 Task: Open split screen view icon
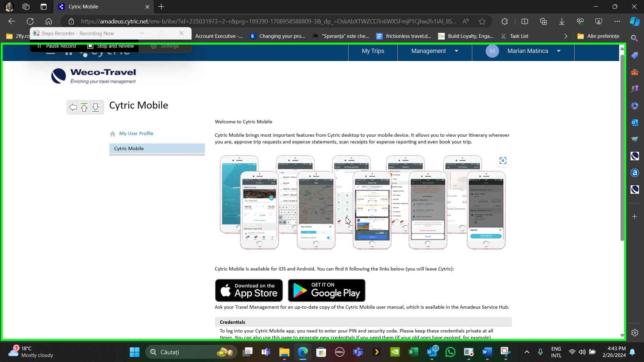[525, 21]
